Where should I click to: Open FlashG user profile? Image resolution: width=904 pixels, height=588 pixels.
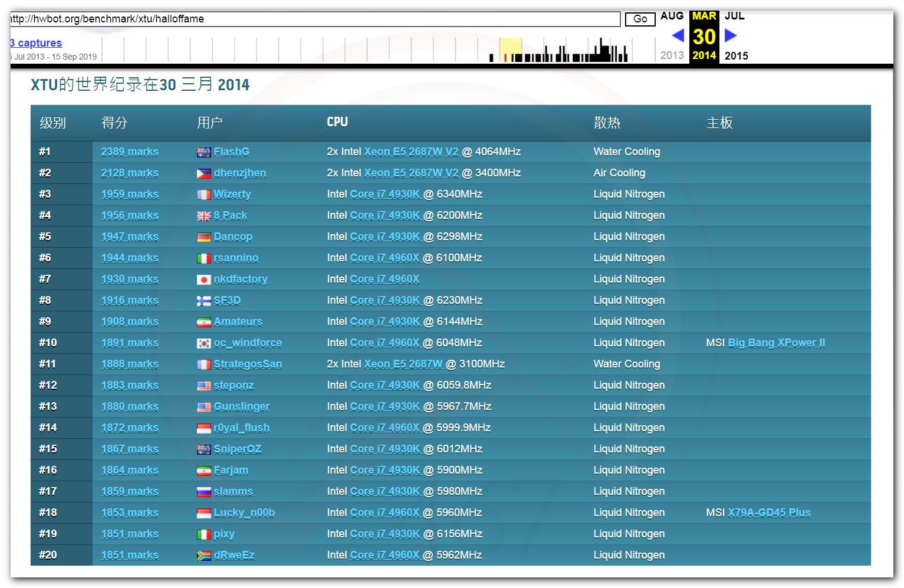point(231,152)
